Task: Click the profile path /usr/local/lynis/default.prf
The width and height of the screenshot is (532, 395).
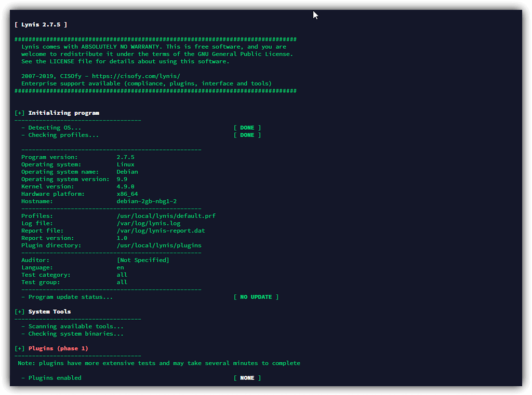Action: 166,215
